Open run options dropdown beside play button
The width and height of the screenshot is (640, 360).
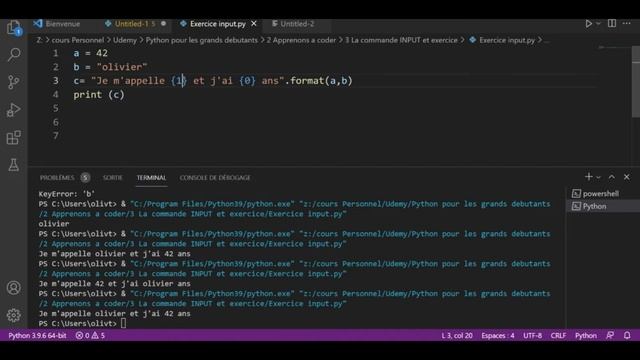click(598, 24)
